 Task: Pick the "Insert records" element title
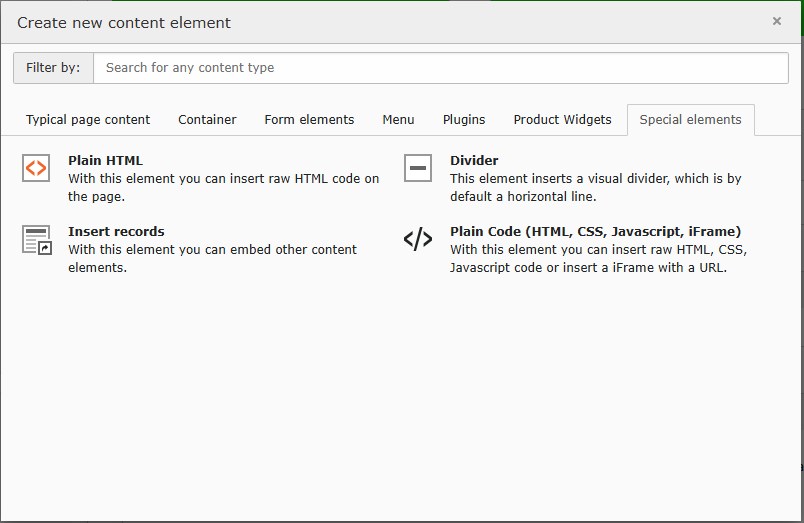pos(116,231)
